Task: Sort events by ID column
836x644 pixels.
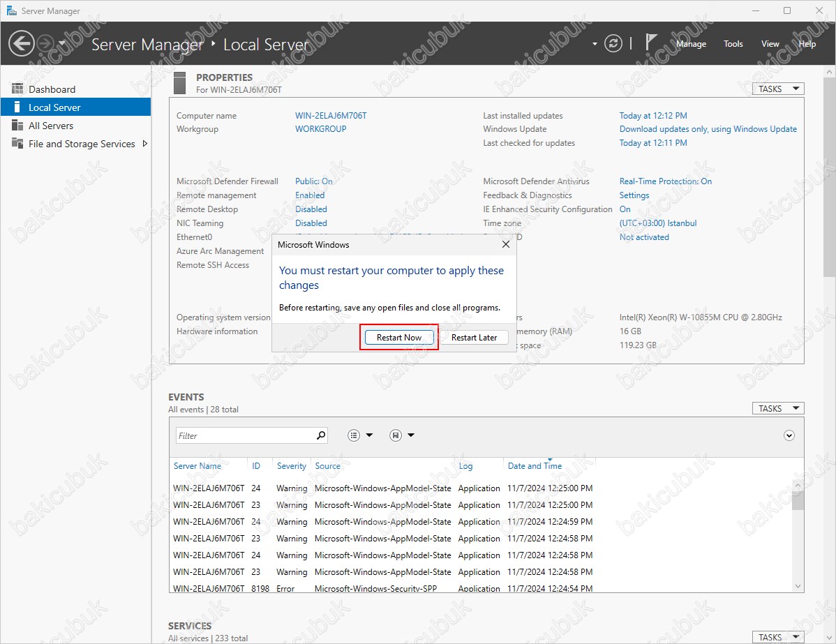Action: click(x=256, y=466)
